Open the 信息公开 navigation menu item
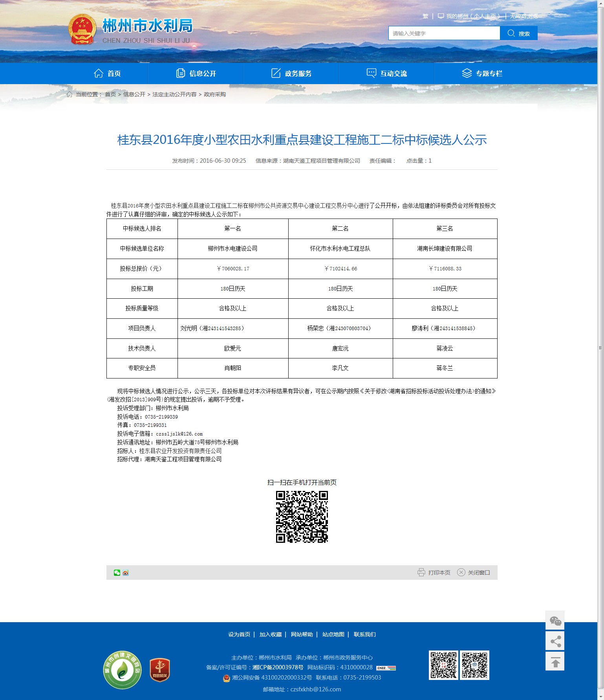This screenshot has width=604, height=700. pos(196,73)
